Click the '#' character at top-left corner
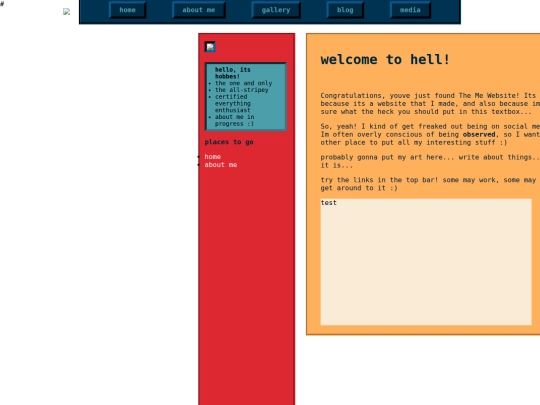 click(2, 4)
